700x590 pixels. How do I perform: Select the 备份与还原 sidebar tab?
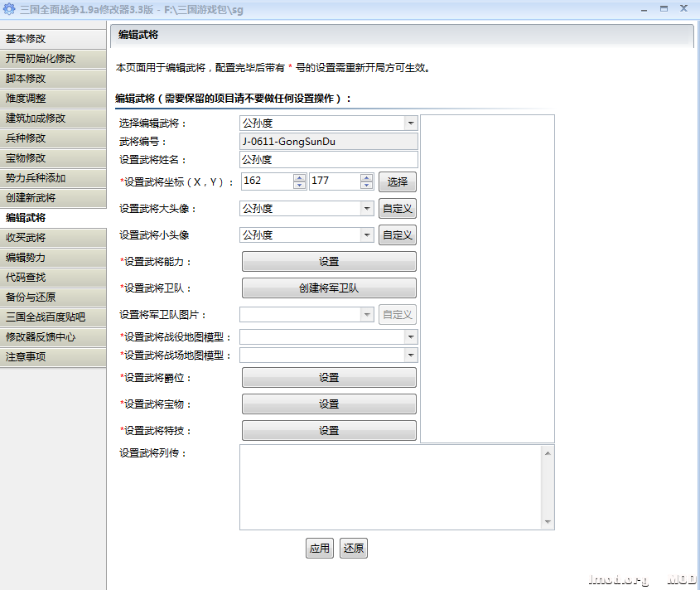click(x=53, y=297)
